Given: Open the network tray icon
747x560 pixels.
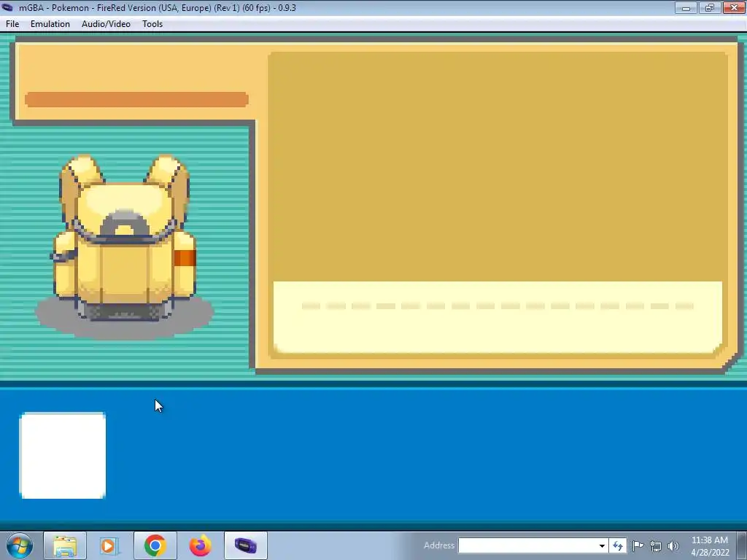Looking at the screenshot, I should coord(656,546).
